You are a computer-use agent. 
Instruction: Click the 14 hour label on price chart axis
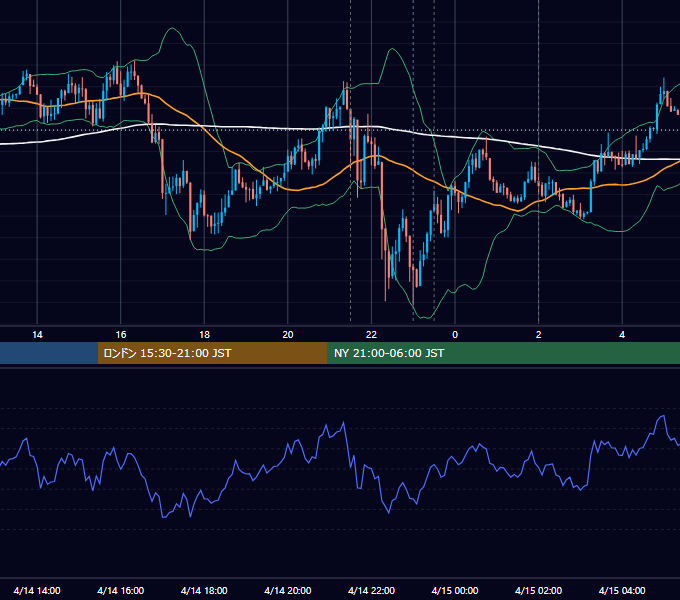pos(37,335)
